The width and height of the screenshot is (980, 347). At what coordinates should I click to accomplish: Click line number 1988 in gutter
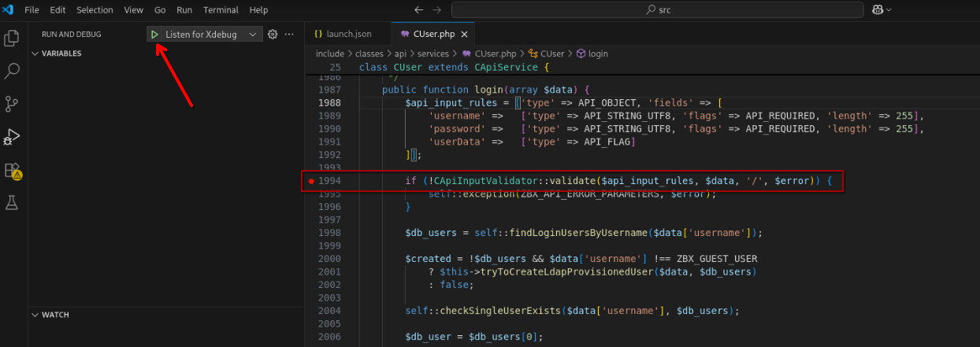(x=330, y=103)
